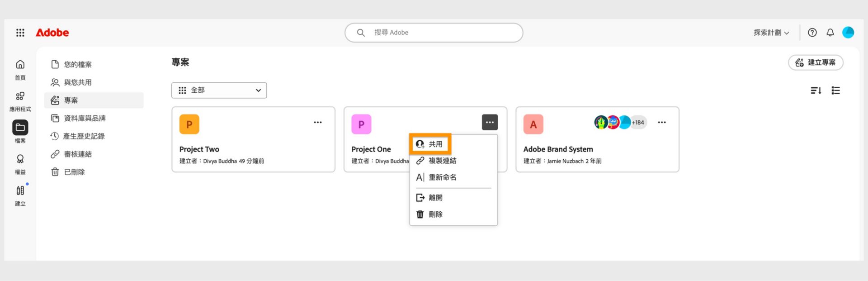Open 應用程式 in the left rail
Screen dimensions: 868x281
point(20,102)
